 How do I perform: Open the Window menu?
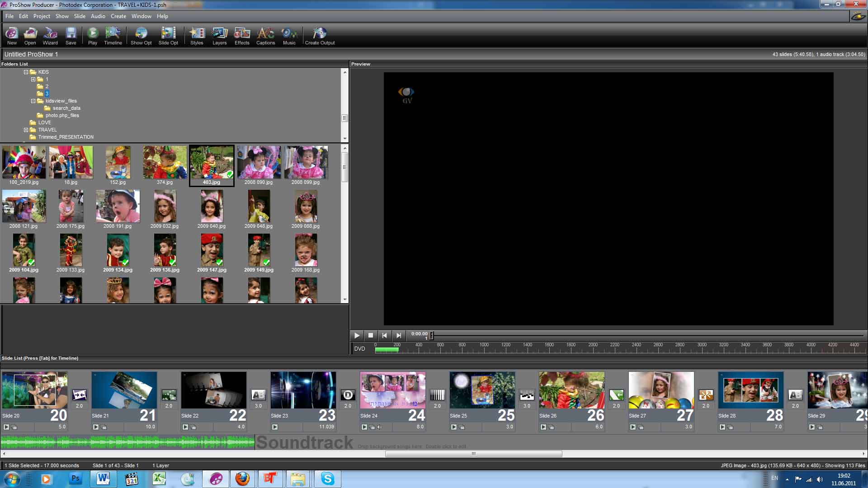pyautogui.click(x=142, y=16)
